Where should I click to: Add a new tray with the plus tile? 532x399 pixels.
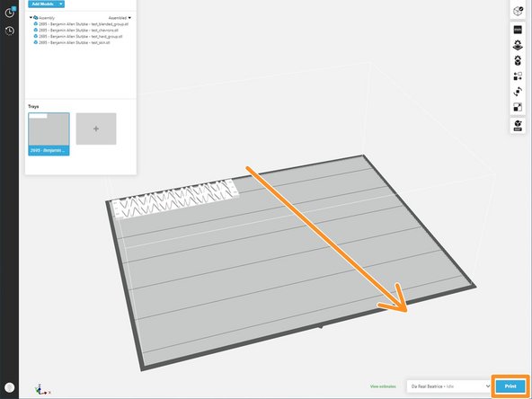tap(96, 129)
